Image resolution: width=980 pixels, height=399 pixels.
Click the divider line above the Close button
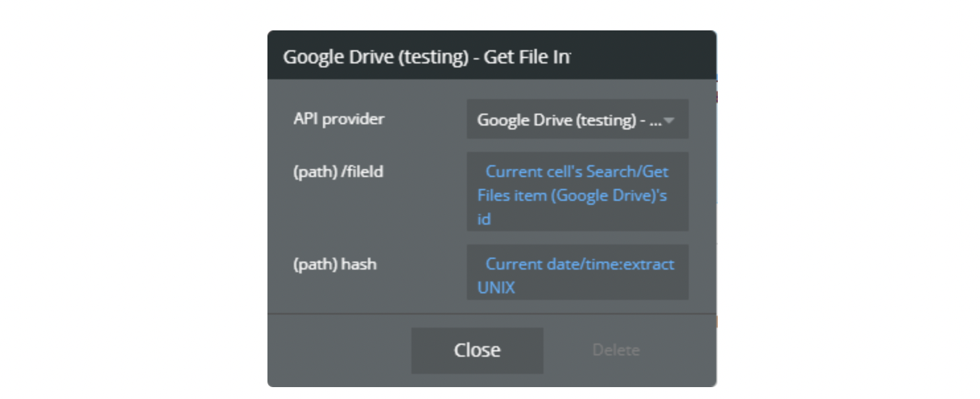coord(492,314)
